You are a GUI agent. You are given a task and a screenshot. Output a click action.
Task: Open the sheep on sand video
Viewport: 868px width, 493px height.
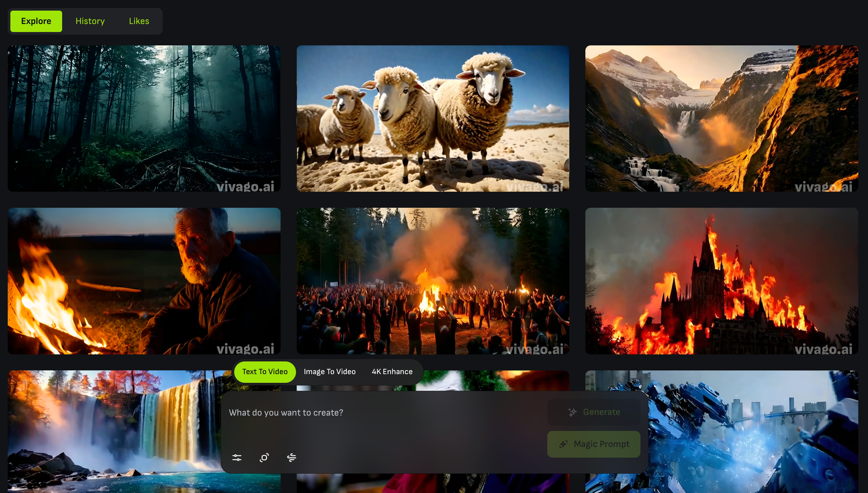coord(433,118)
